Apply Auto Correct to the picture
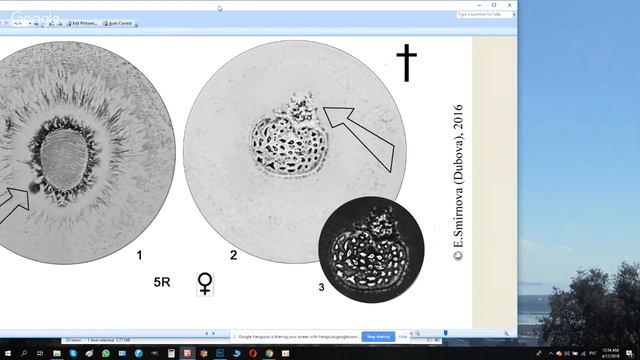This screenshot has height=360, width=640. click(x=118, y=23)
